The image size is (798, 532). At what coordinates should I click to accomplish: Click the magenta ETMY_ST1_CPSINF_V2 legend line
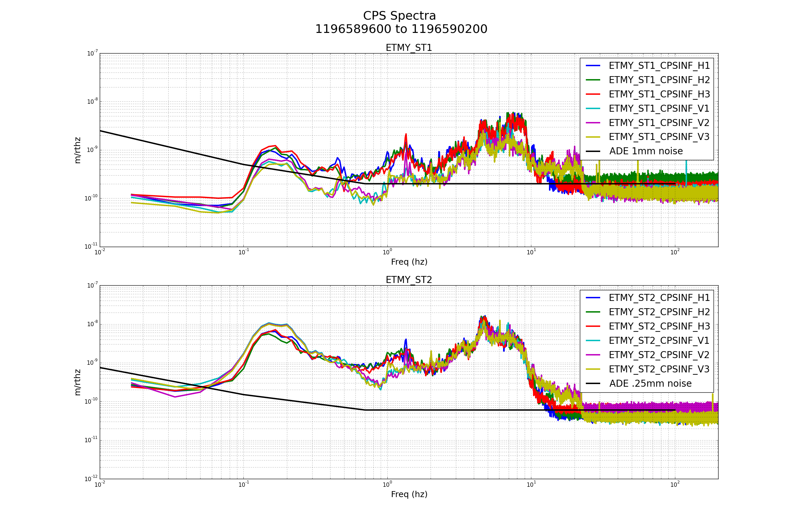tap(593, 123)
